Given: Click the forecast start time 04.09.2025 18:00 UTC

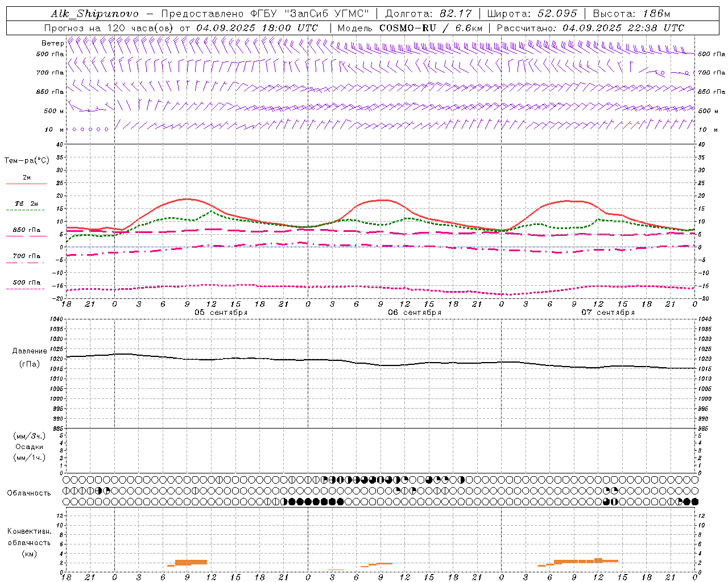Looking at the screenshot, I should [257, 28].
